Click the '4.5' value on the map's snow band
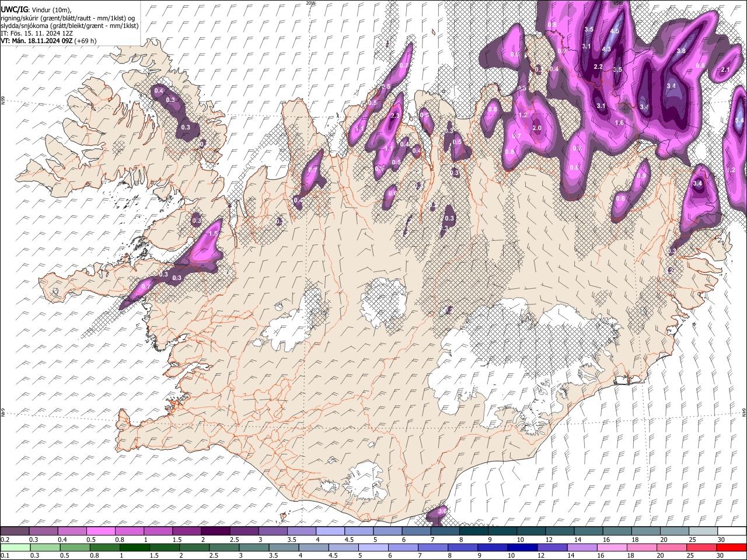This screenshot has width=747, height=560. pyautogui.click(x=615, y=31)
